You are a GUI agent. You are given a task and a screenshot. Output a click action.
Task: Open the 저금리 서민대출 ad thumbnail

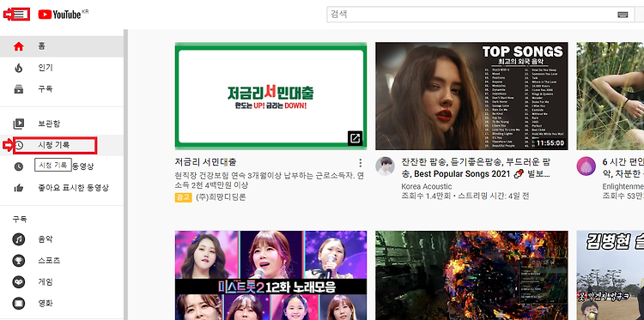pyautogui.click(x=270, y=96)
